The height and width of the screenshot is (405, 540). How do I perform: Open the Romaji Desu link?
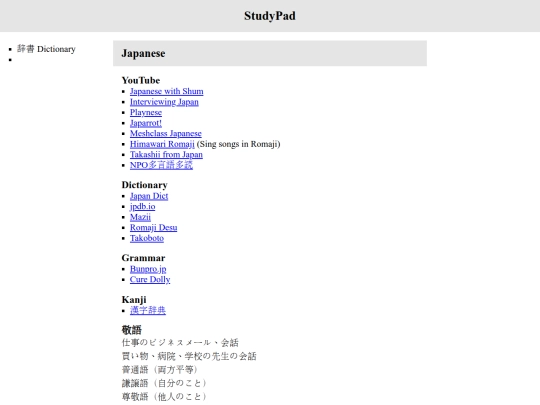(x=153, y=228)
